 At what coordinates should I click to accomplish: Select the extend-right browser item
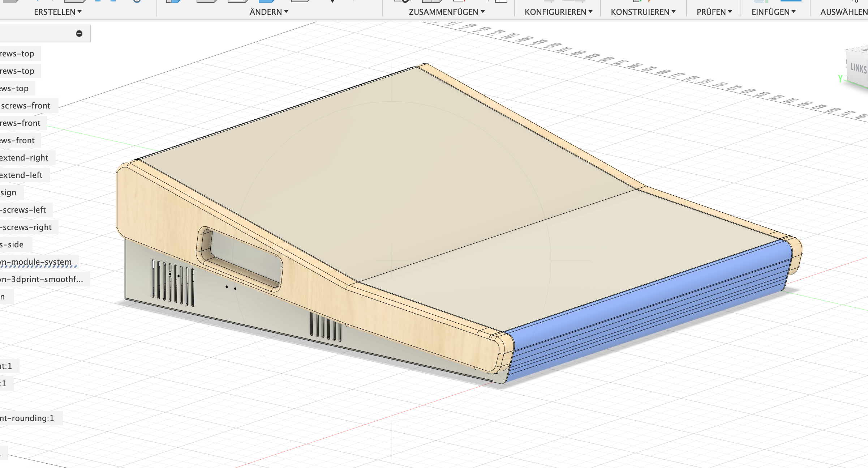click(24, 158)
